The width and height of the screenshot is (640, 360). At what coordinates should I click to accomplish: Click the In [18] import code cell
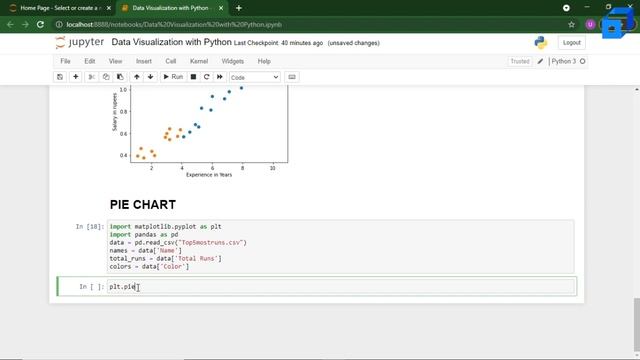(341, 247)
